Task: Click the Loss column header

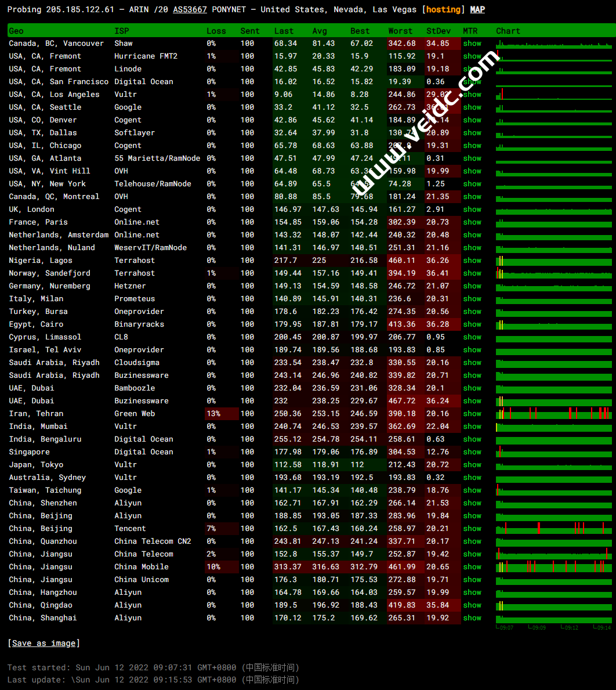Action: (x=216, y=31)
